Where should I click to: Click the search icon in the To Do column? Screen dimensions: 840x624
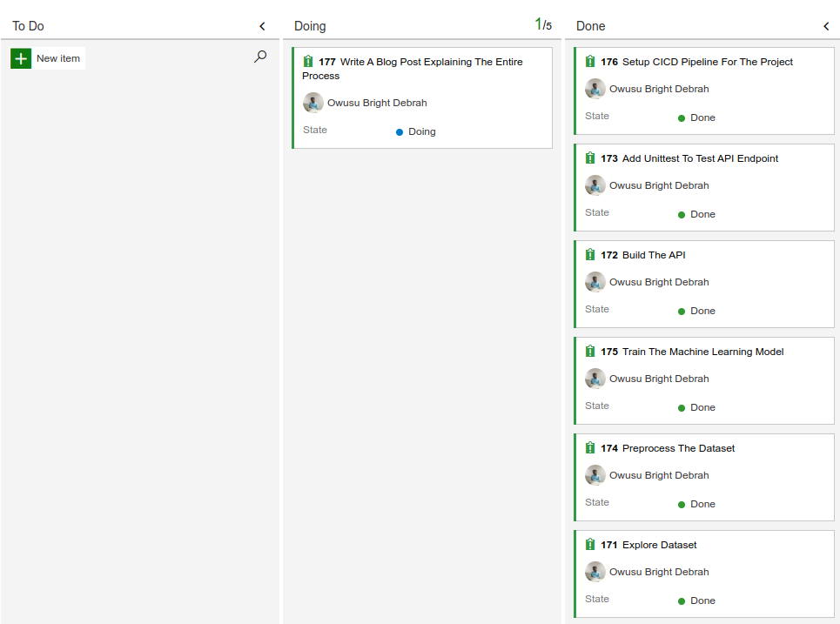click(x=259, y=56)
